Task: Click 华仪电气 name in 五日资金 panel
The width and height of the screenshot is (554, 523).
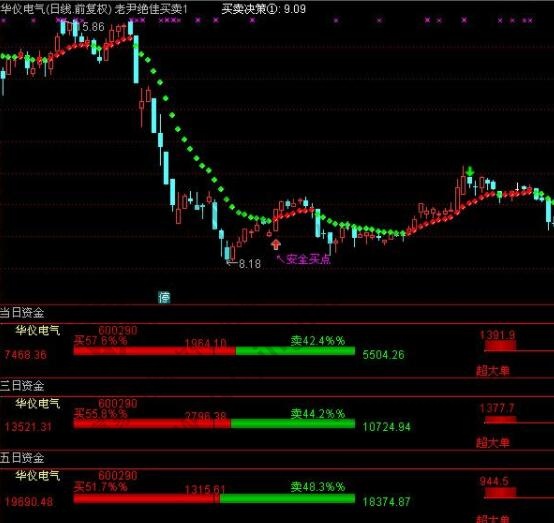Action: [38, 476]
